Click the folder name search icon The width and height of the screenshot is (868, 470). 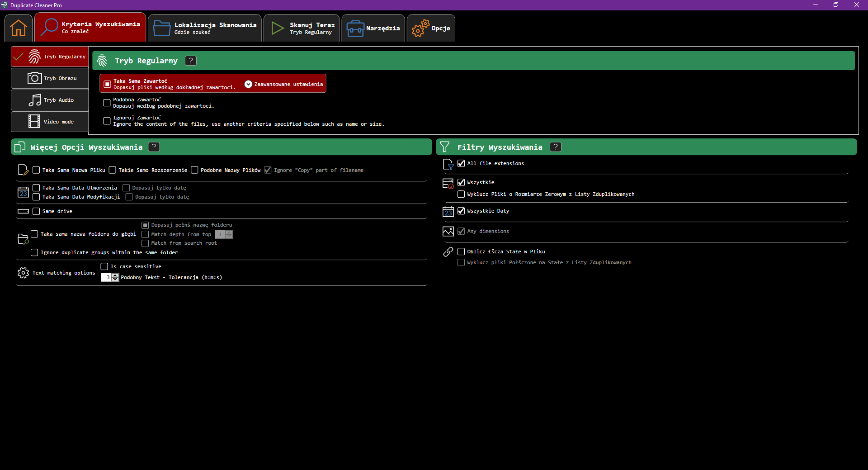coord(23,239)
